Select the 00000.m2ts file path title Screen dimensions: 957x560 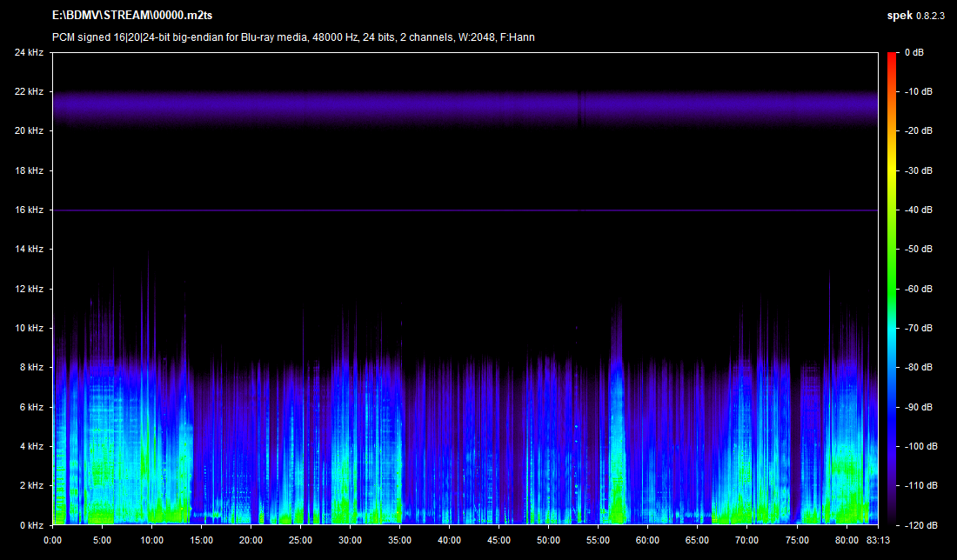click(x=132, y=17)
